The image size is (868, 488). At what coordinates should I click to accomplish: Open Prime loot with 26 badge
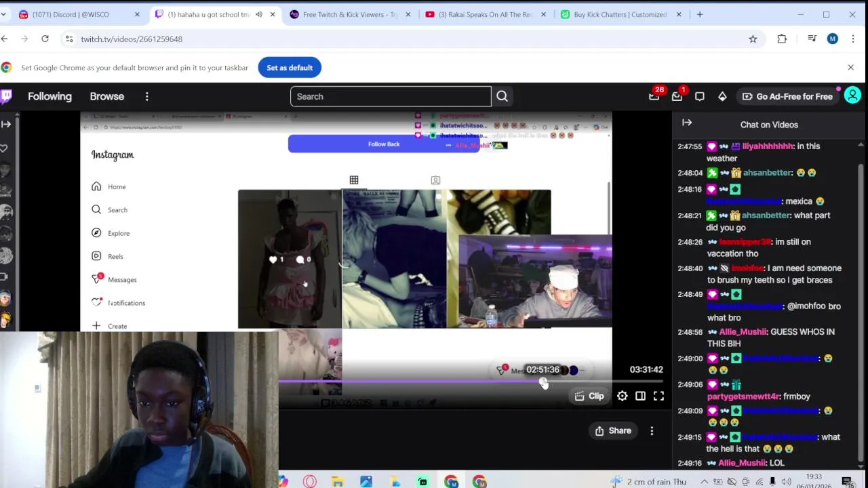[654, 96]
